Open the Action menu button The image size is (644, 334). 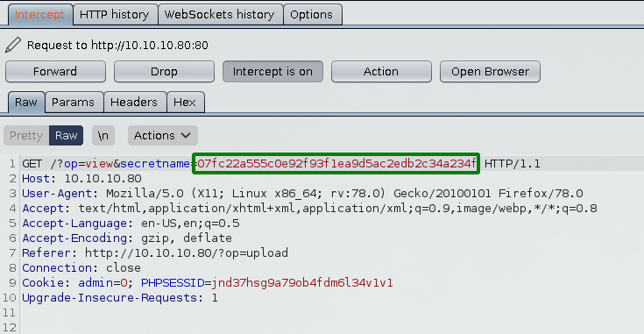click(x=381, y=72)
